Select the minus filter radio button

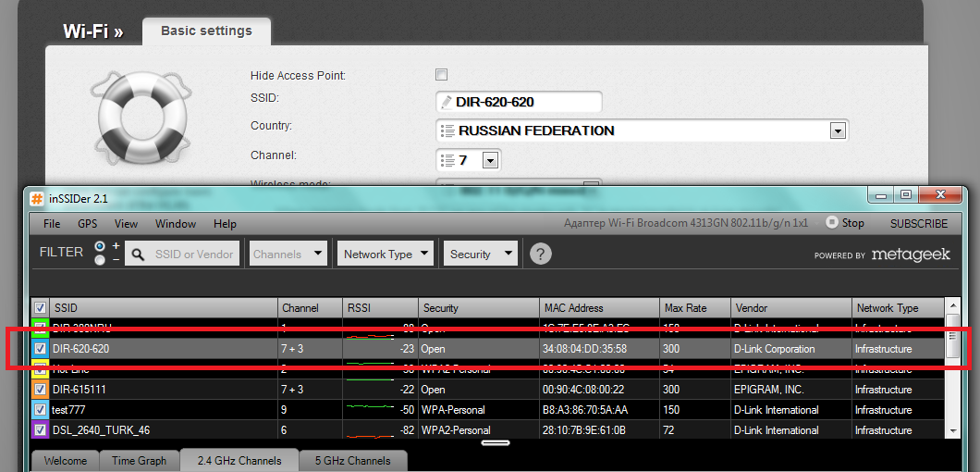click(99, 260)
